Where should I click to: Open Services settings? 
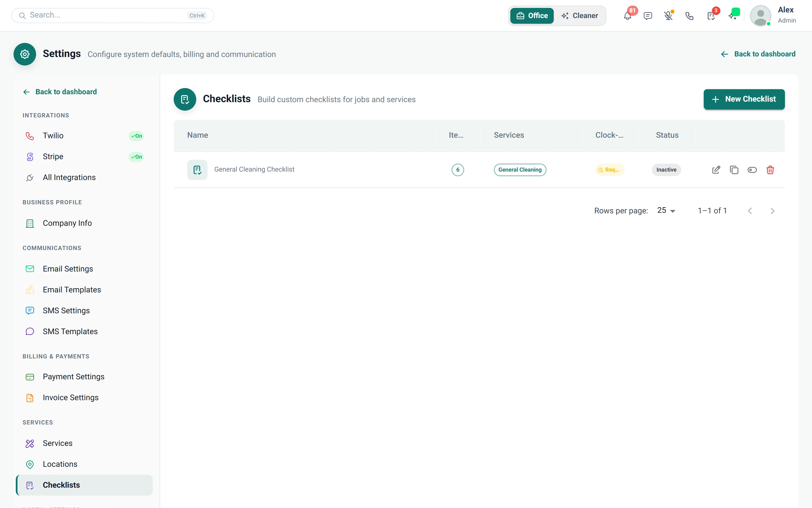(84, 443)
